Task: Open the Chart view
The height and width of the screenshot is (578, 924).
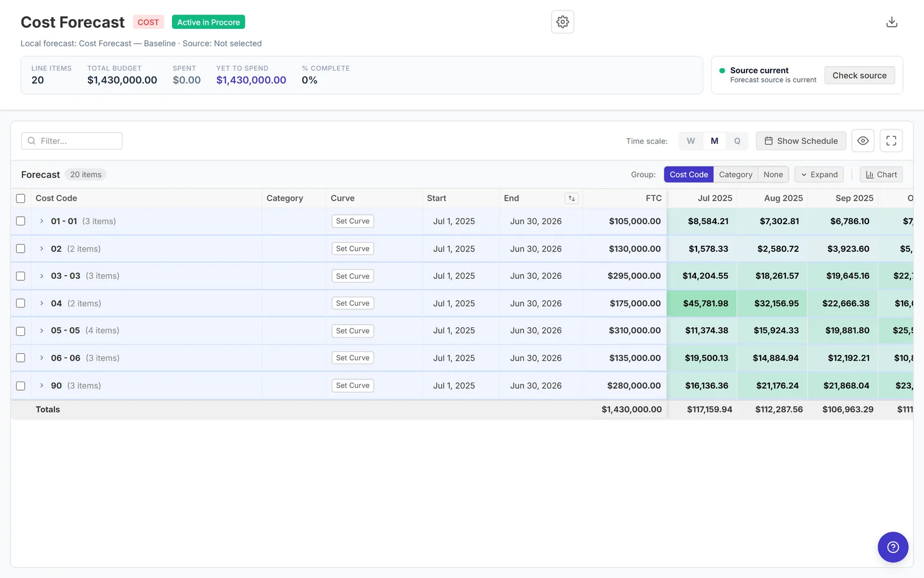Action: coord(881,175)
